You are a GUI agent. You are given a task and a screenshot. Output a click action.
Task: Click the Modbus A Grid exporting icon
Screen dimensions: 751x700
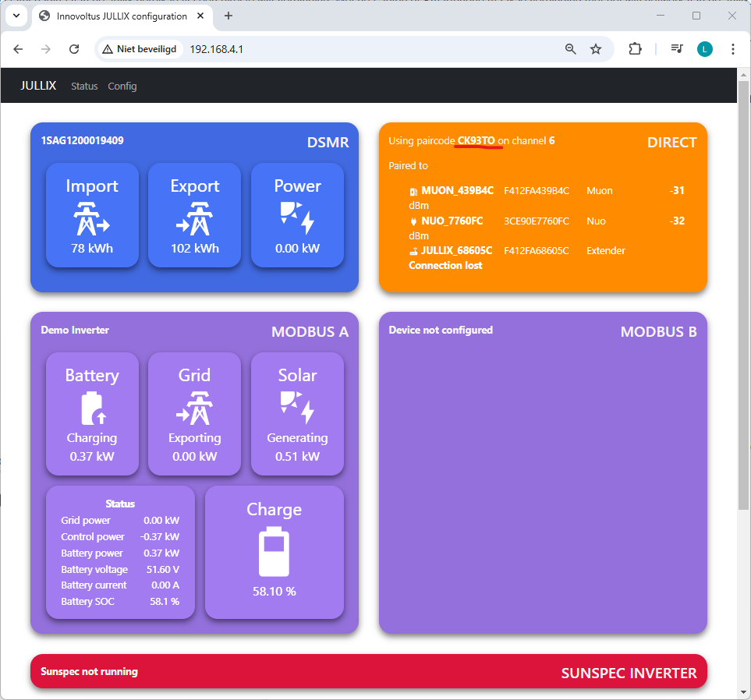[x=194, y=408]
